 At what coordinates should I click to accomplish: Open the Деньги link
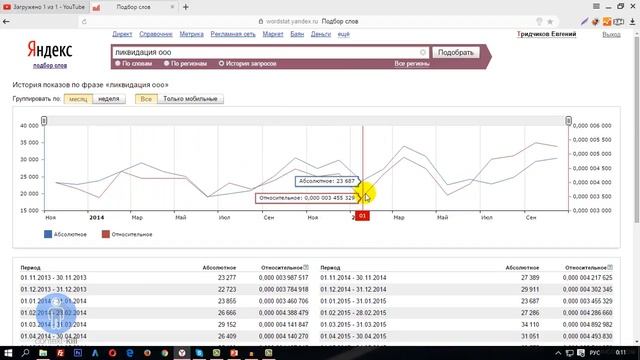pyautogui.click(x=321, y=34)
